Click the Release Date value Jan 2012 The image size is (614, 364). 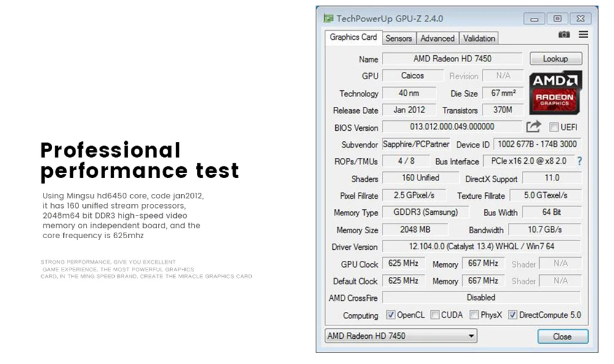[409, 110]
